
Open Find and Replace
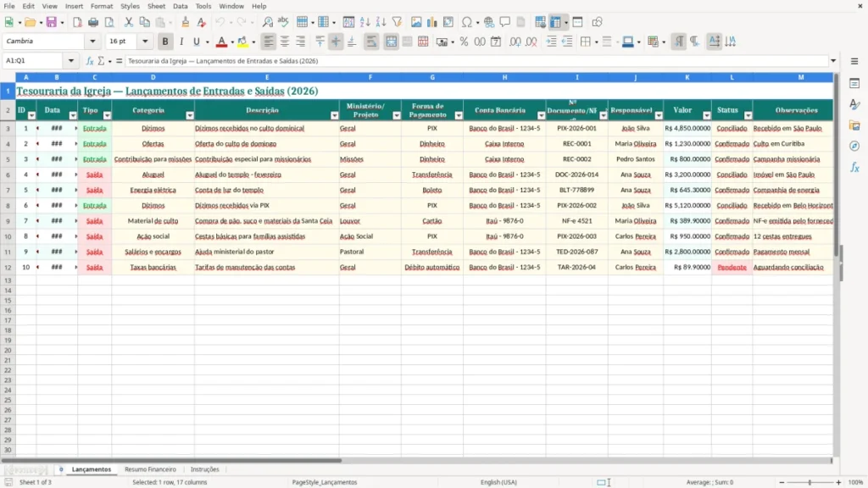(267, 22)
